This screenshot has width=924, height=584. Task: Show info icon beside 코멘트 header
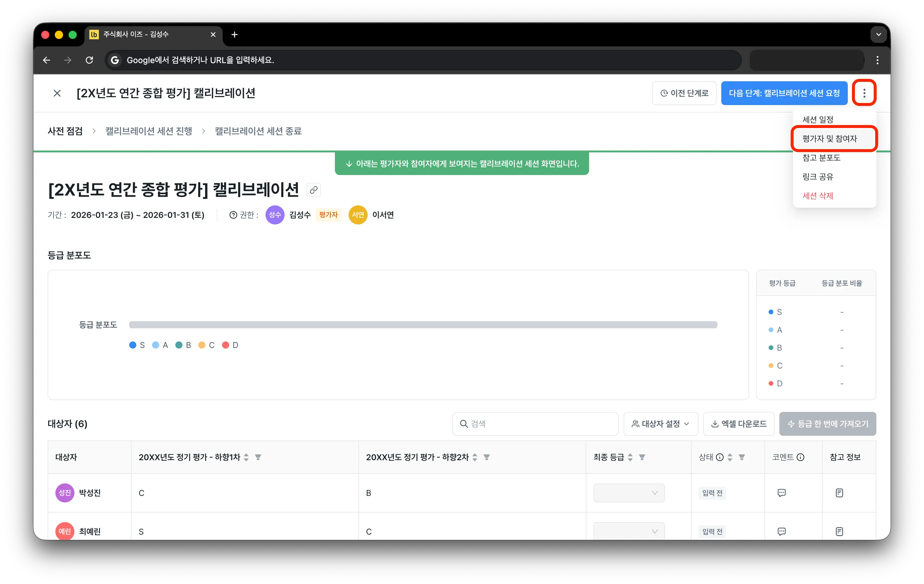coord(800,457)
